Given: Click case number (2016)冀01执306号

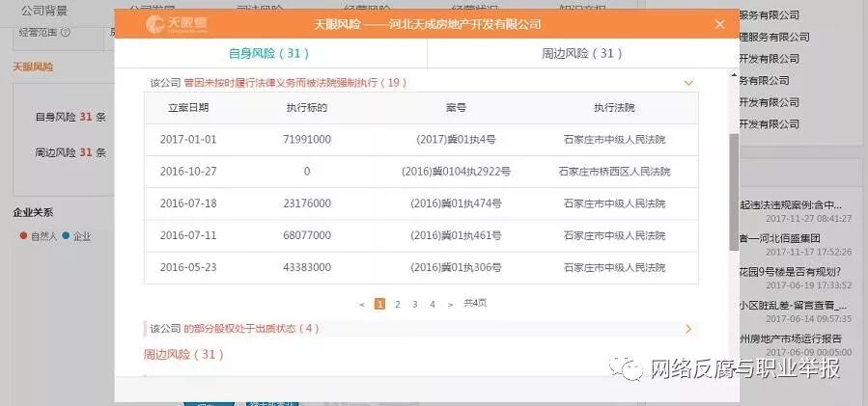Looking at the screenshot, I should pyautogui.click(x=456, y=268).
